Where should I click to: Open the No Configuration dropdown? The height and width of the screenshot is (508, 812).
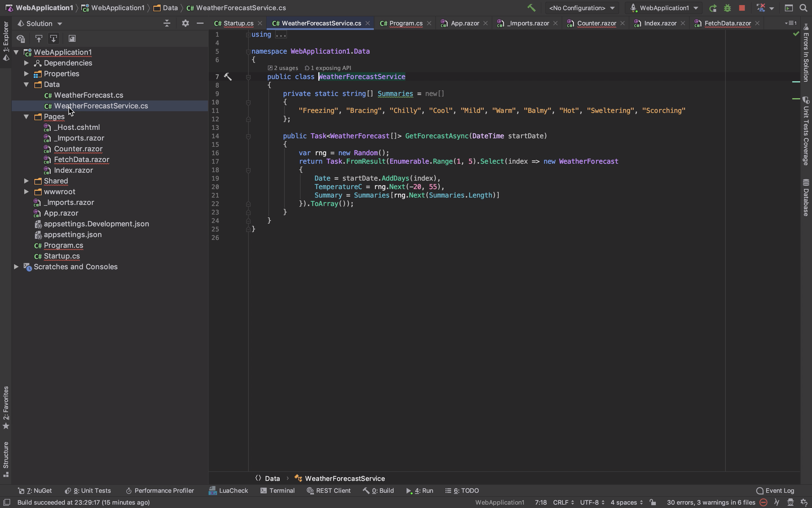click(x=582, y=8)
